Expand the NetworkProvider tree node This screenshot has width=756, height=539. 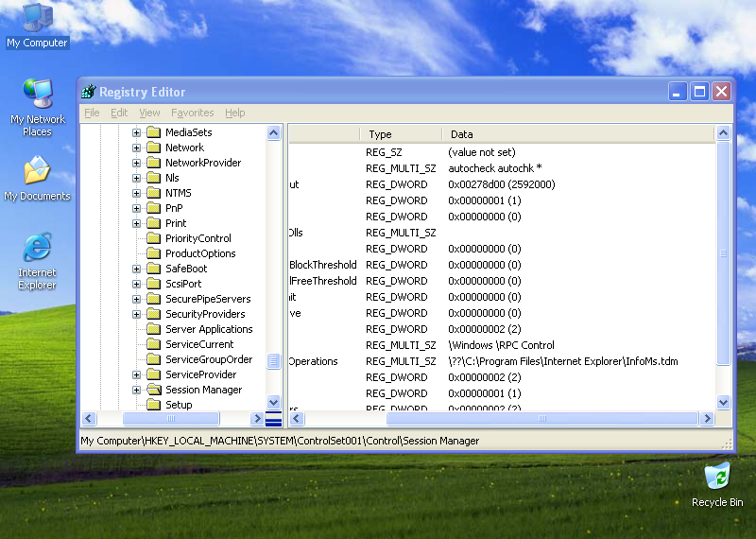pos(136,163)
